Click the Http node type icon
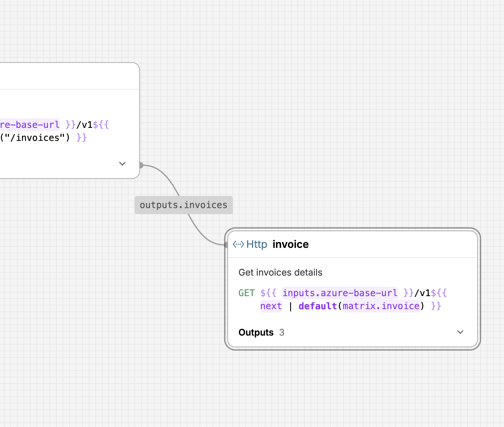The width and height of the screenshot is (504, 427). coord(238,244)
